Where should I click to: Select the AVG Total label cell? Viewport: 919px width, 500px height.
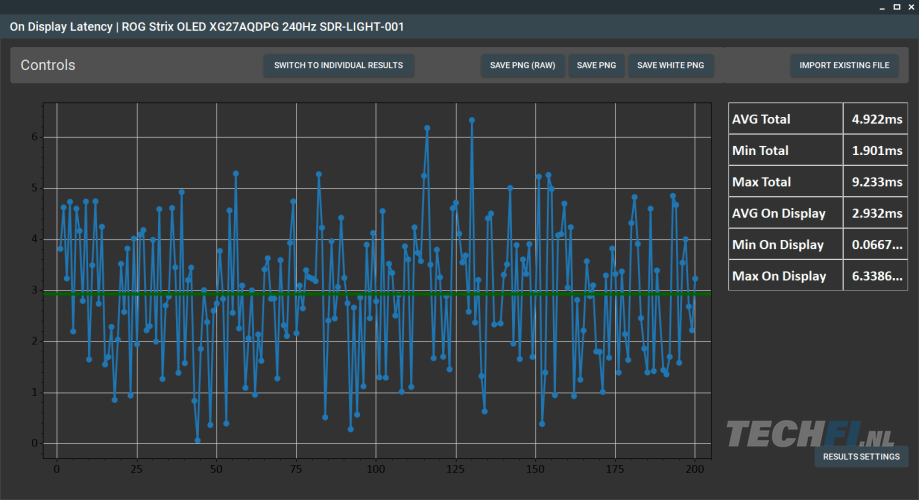pyautogui.click(x=785, y=119)
